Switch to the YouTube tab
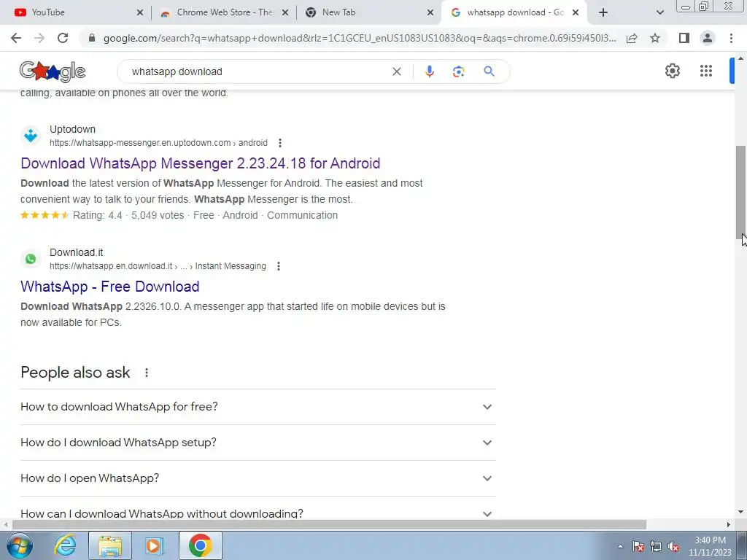Viewport: 747px width, 560px height. coord(74,12)
